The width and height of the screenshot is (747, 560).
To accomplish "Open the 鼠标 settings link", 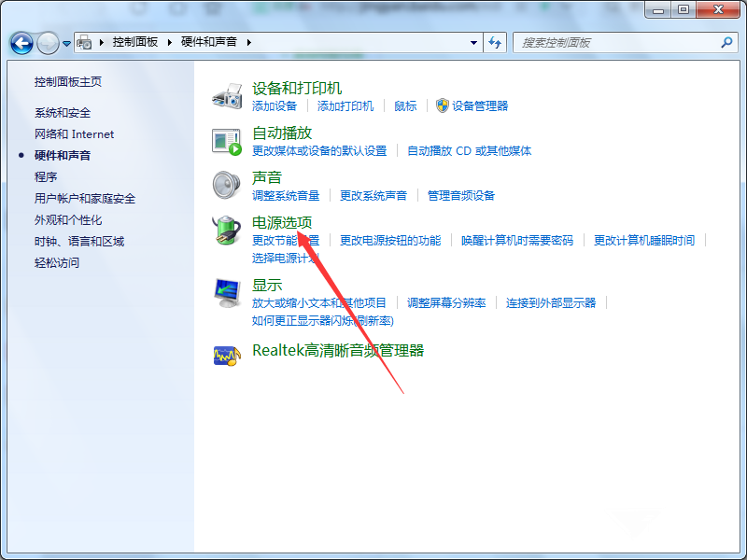I will 405,105.
